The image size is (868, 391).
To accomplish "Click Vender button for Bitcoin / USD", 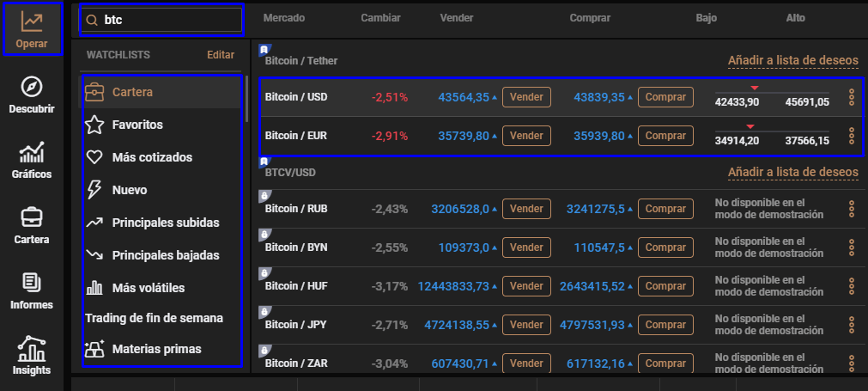I will [526, 97].
